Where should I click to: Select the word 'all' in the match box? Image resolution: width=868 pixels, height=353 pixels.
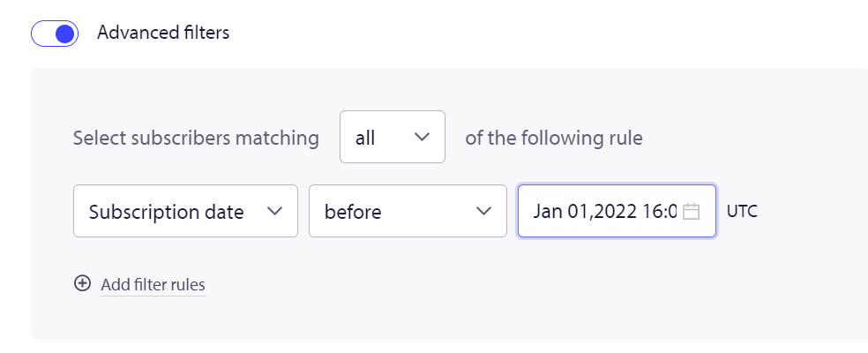pyautogui.click(x=365, y=138)
